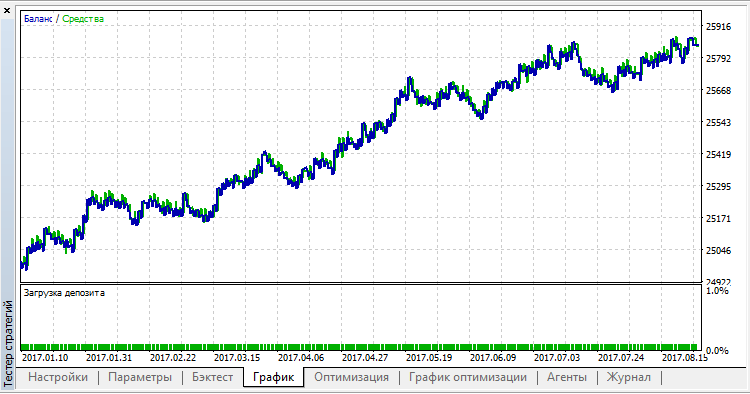
Task: Switch to the Параметры tab
Action: point(140,377)
